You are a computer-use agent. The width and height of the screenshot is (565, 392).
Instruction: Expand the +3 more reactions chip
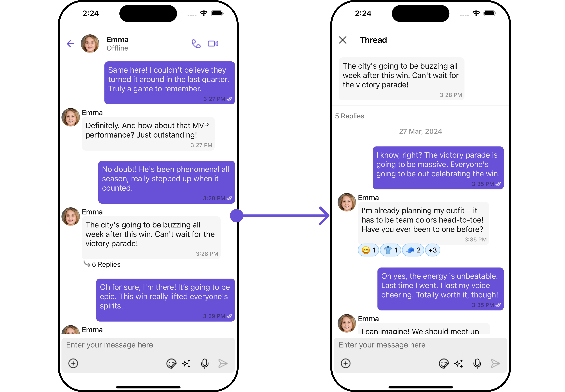point(432,250)
